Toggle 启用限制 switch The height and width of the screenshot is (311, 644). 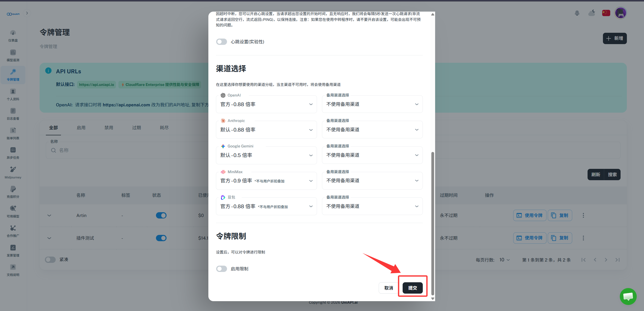pos(221,269)
